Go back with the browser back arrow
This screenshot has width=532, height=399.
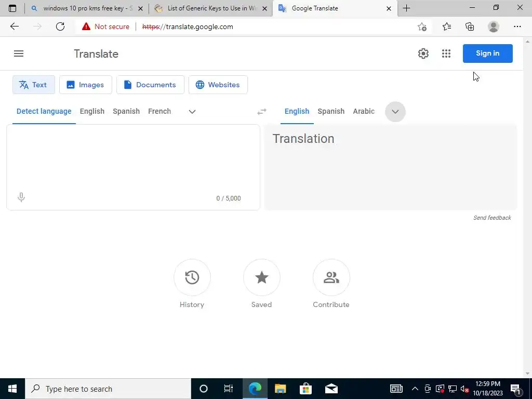click(14, 26)
